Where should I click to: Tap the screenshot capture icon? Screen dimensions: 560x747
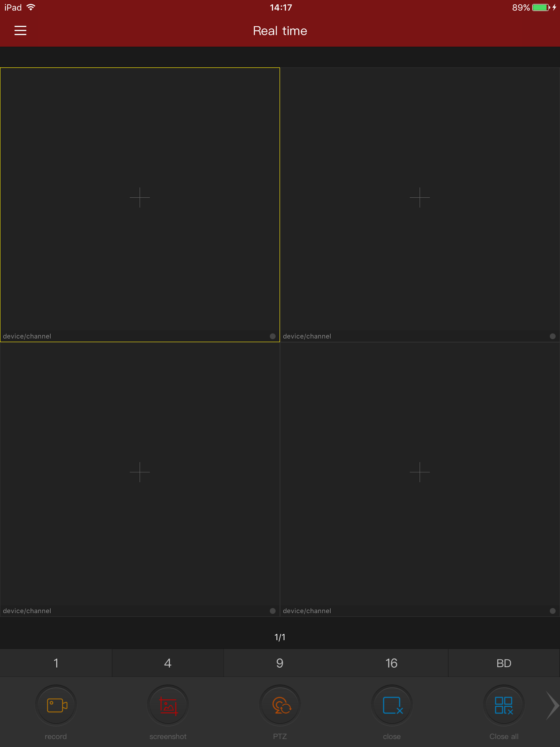168,705
